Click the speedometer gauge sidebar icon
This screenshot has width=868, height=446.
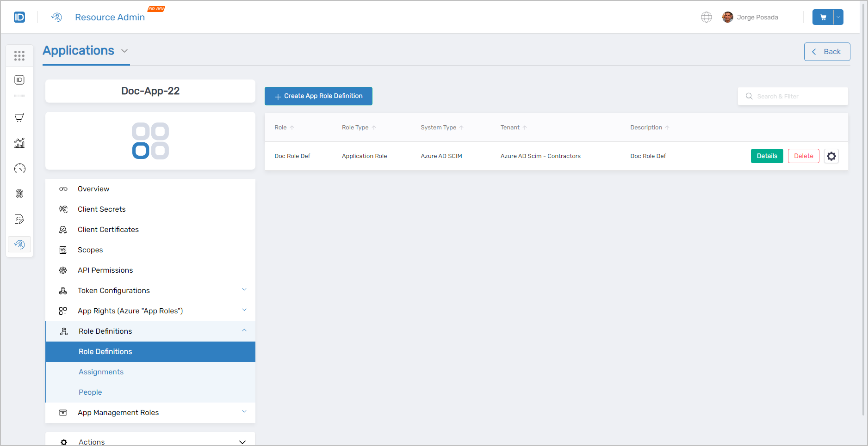pos(19,168)
